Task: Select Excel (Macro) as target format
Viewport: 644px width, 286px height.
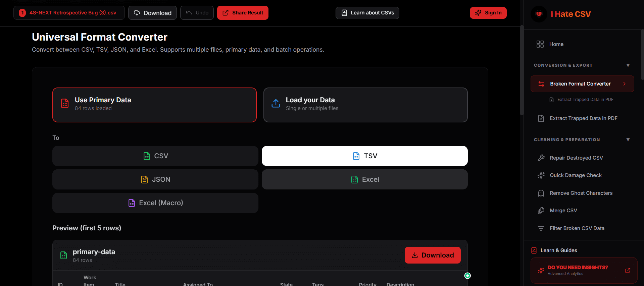Action: coord(155,203)
